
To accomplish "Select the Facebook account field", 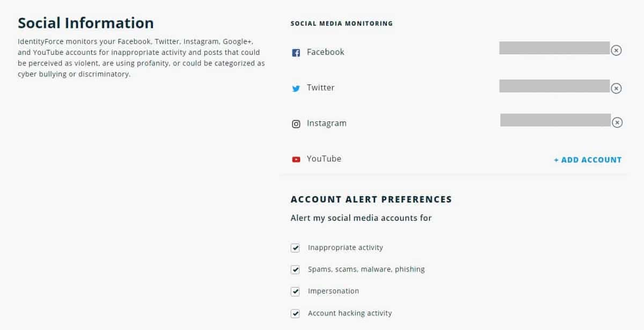I will point(554,48).
